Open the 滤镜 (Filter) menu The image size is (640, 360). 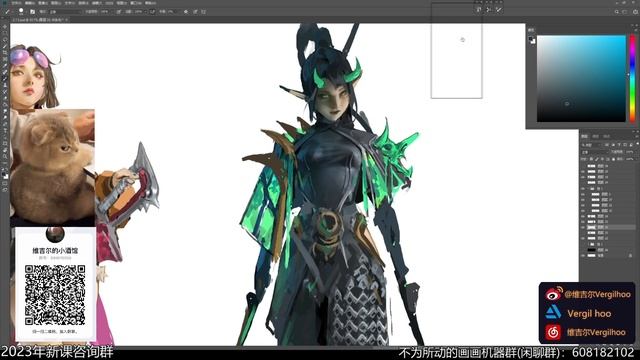[x=97, y=3]
